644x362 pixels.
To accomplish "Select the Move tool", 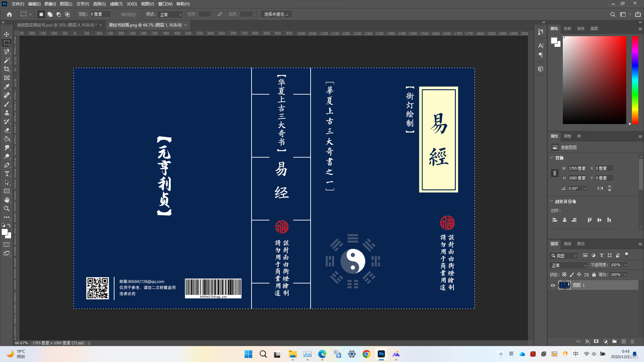I will pyautogui.click(x=7, y=34).
